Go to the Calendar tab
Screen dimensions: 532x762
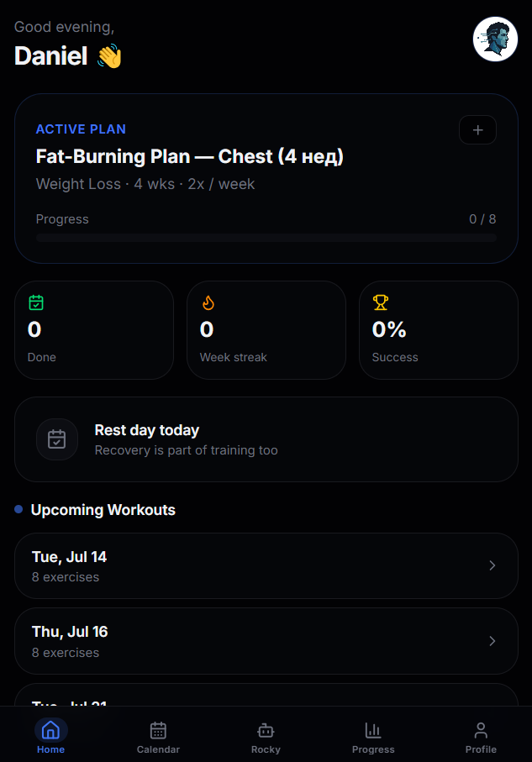pyautogui.click(x=158, y=737)
